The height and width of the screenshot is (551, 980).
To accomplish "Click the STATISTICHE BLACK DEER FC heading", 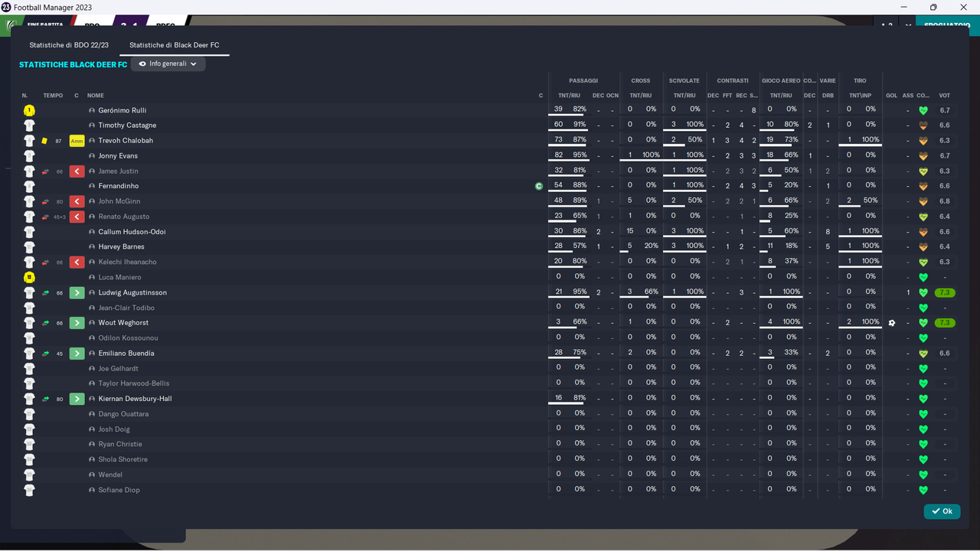I will [73, 65].
